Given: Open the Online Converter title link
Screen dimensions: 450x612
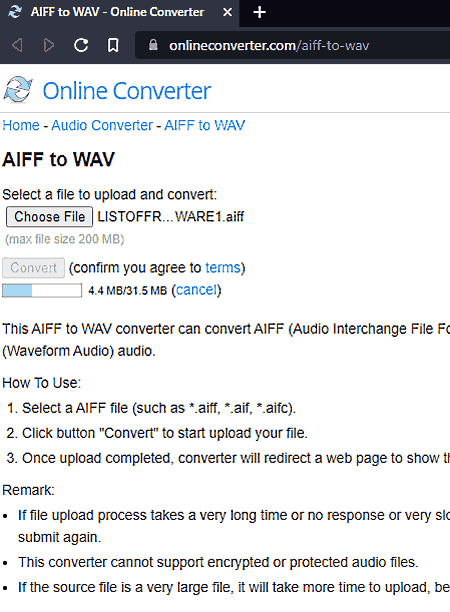Looking at the screenshot, I should pyautogui.click(x=127, y=91).
